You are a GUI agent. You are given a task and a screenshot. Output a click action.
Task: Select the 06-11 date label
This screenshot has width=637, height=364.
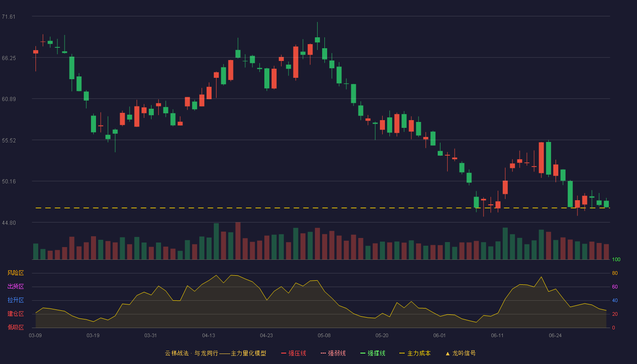pos(497,335)
